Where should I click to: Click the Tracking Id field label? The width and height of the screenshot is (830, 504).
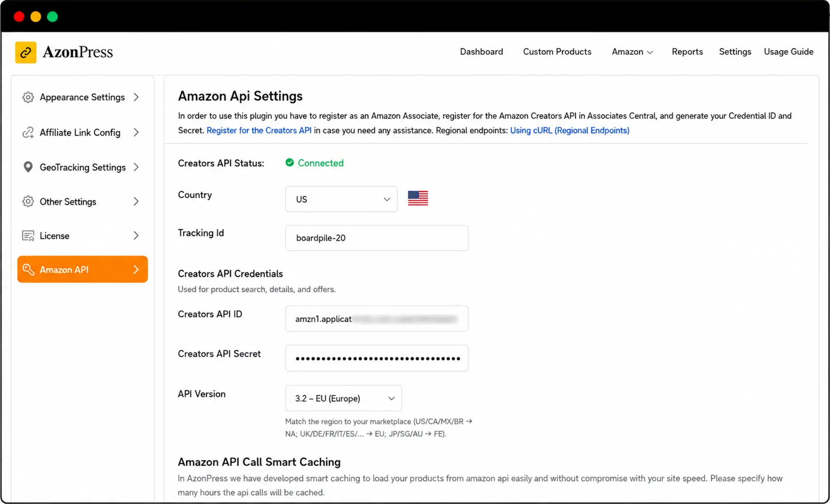coord(201,233)
